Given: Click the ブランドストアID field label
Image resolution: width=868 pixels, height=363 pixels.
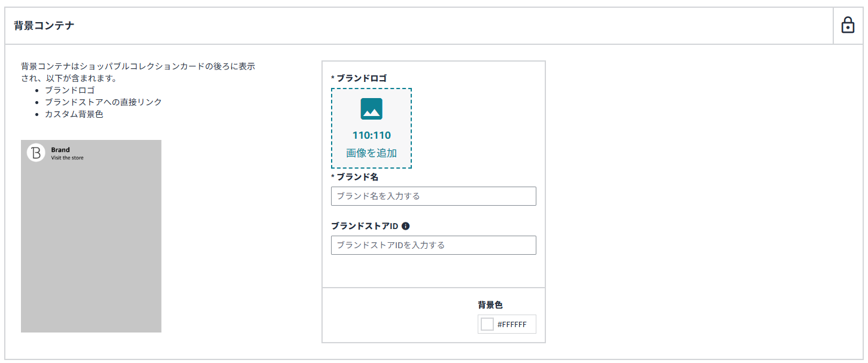Looking at the screenshot, I should coord(365,226).
